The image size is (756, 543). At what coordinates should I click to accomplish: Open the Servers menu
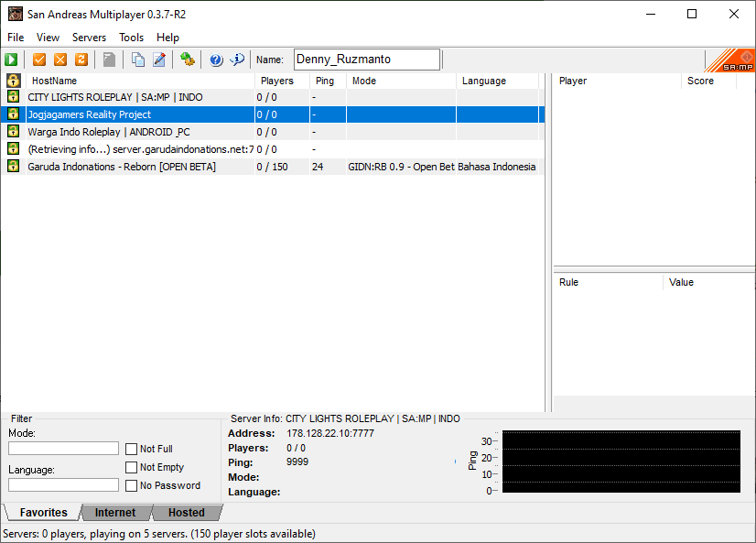point(89,38)
